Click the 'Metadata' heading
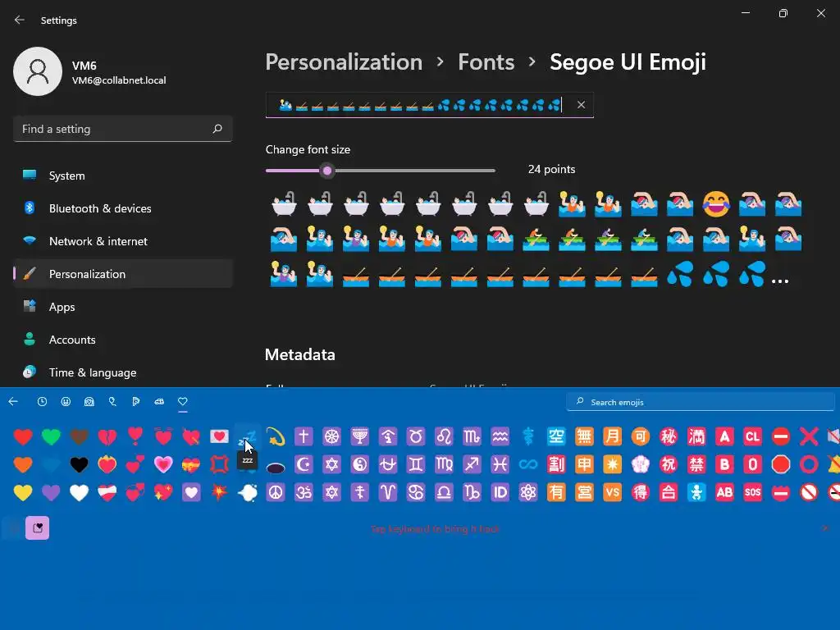This screenshot has height=630, width=840. pyautogui.click(x=300, y=354)
